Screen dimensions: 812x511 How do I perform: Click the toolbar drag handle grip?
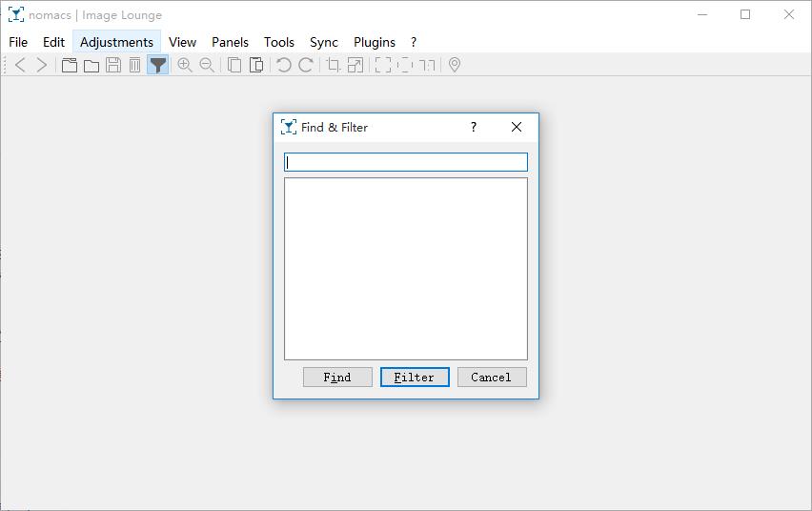pos(5,65)
